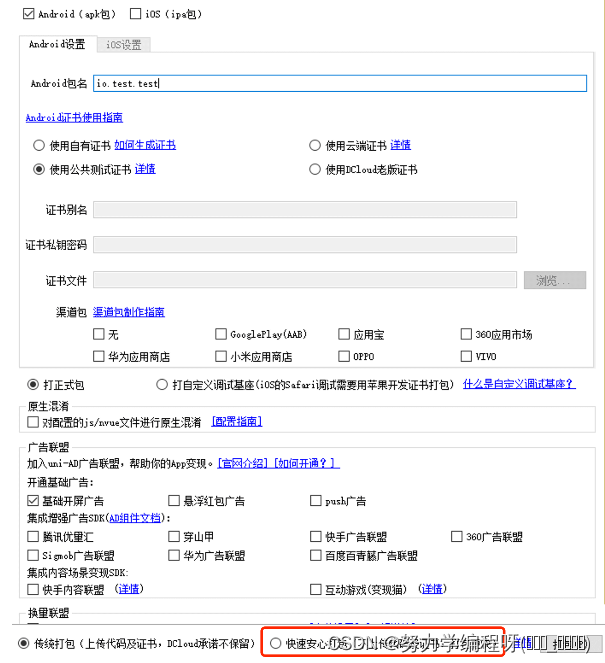Select 使用DCloud老版证书 radio button
This screenshot has height=663, width=605.
tap(315, 170)
